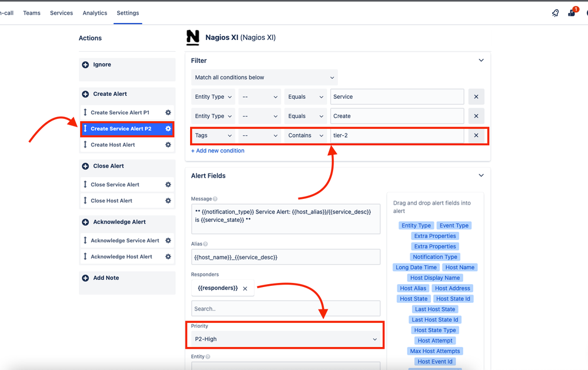Image resolution: width=588 pixels, height=370 pixels.
Task: Open gear settings for Close Host Alert
Action: [168, 201]
